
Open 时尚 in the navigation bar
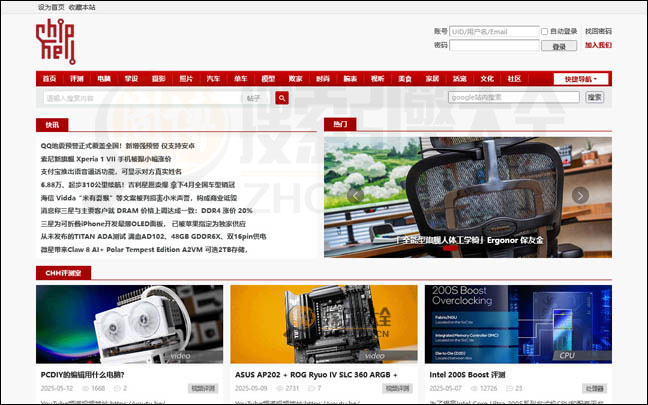click(323, 79)
